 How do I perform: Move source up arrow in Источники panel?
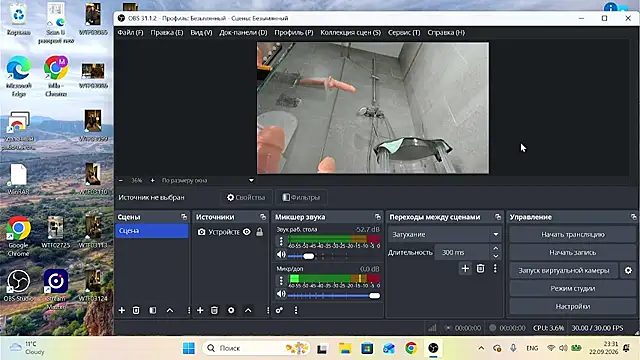click(248, 310)
